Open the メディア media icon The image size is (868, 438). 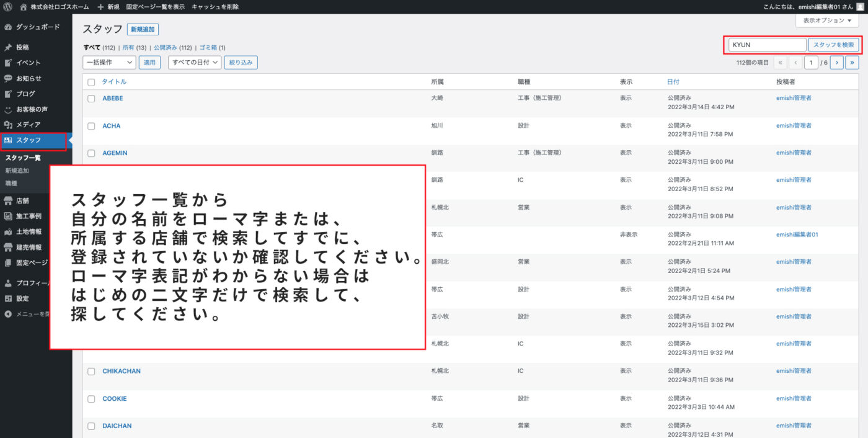pos(8,125)
